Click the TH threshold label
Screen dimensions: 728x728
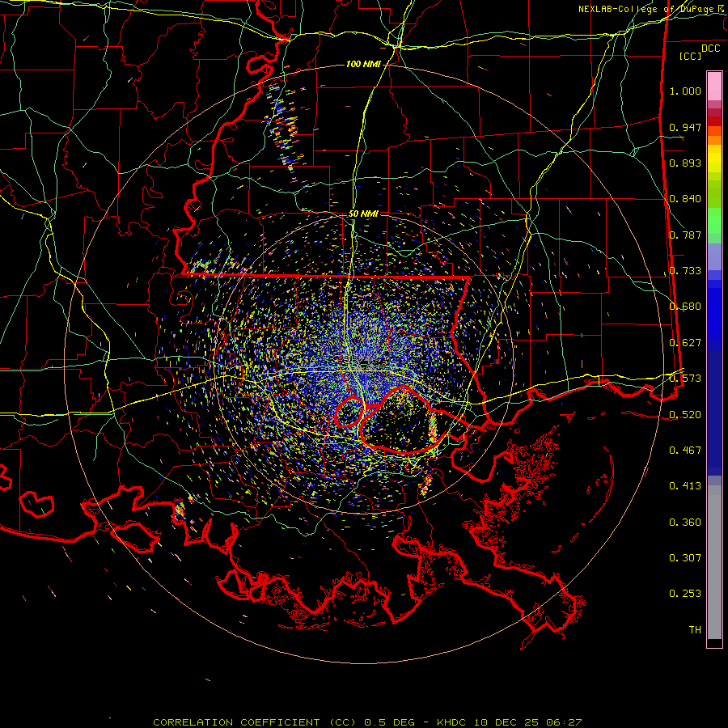click(695, 630)
